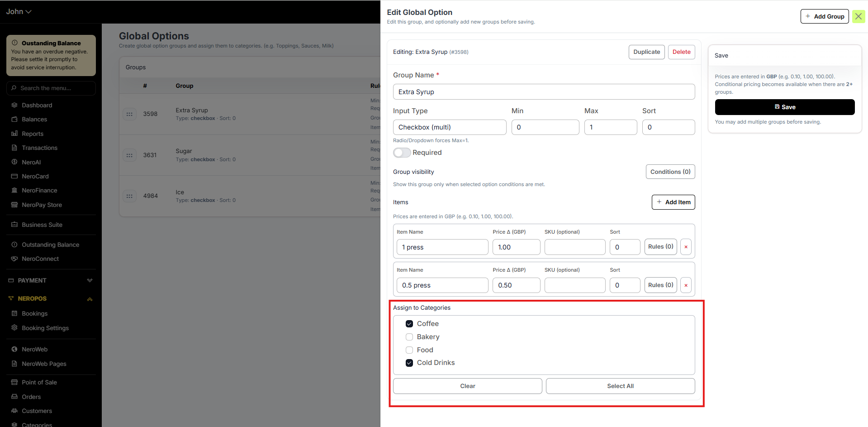Uncheck the Coffee category checkbox
This screenshot has width=868, height=427.
[x=409, y=324]
